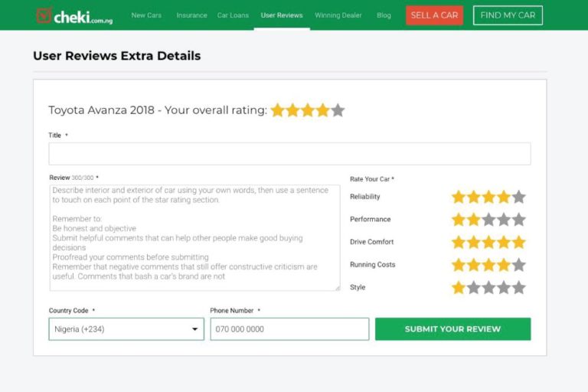Focus the Phone Number input field
The image size is (588, 392).
pyautogui.click(x=289, y=329)
